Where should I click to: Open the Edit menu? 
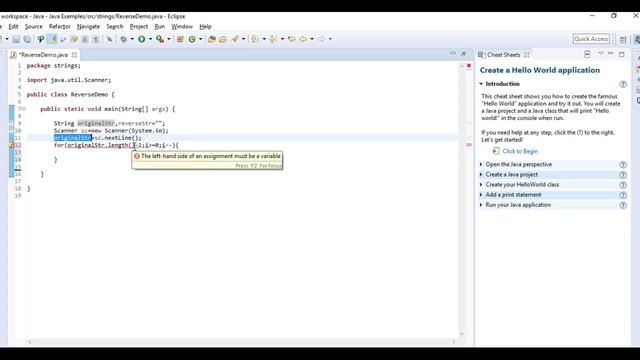point(13,27)
